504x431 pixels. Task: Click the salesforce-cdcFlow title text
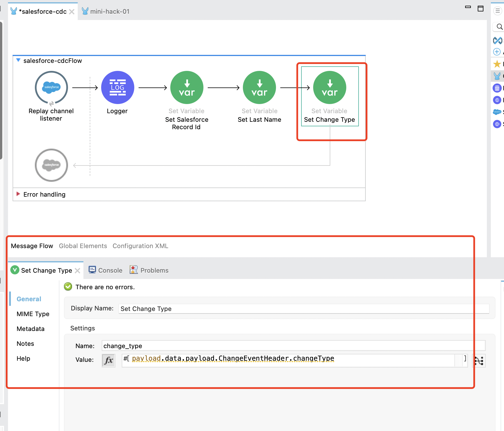tap(53, 61)
